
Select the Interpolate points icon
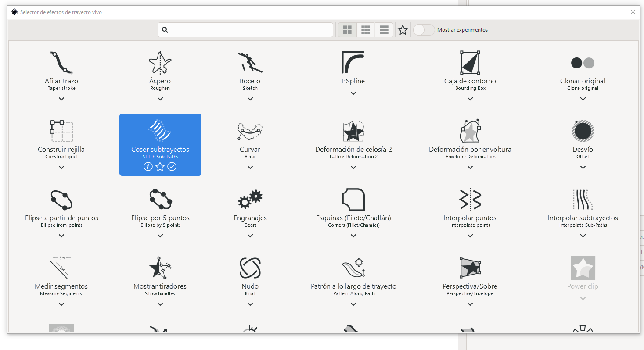(x=470, y=200)
